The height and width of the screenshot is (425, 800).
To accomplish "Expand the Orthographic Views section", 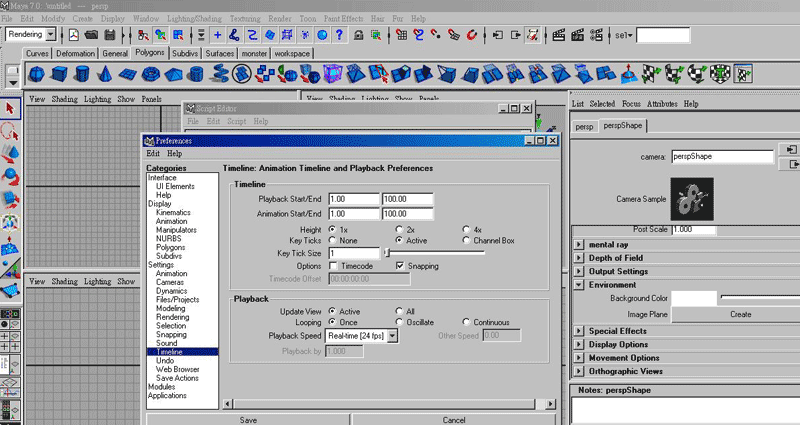I will click(x=579, y=371).
